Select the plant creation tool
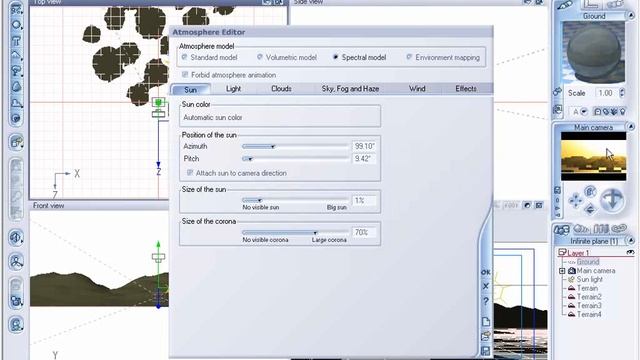Screen dimensions: 640x360 coord(16,71)
